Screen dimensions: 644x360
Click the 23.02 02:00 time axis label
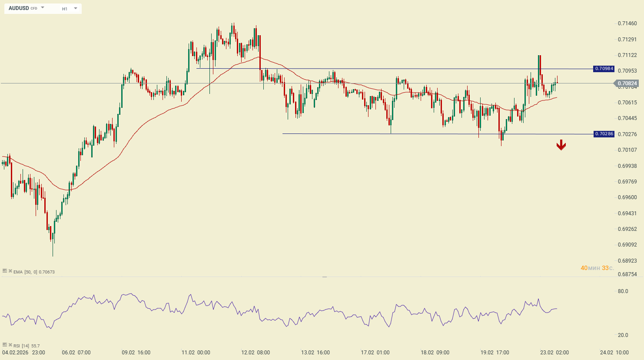coord(554,353)
